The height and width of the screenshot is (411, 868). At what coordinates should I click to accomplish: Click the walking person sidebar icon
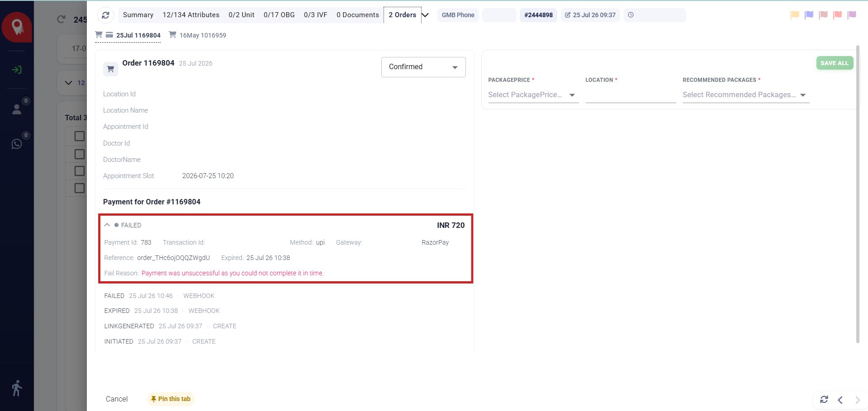(x=17, y=388)
